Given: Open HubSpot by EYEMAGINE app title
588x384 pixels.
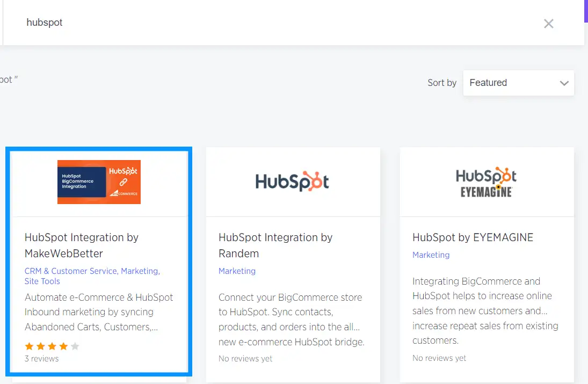Looking at the screenshot, I should [x=473, y=237].
